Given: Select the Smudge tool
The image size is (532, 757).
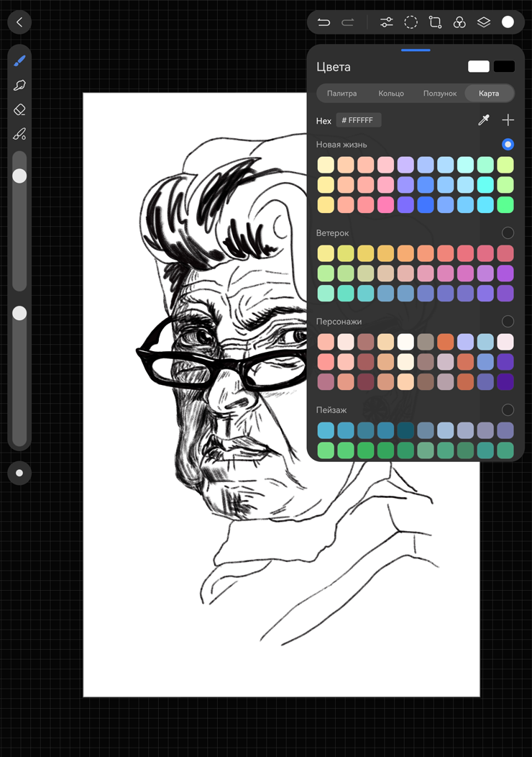Looking at the screenshot, I should (19, 85).
